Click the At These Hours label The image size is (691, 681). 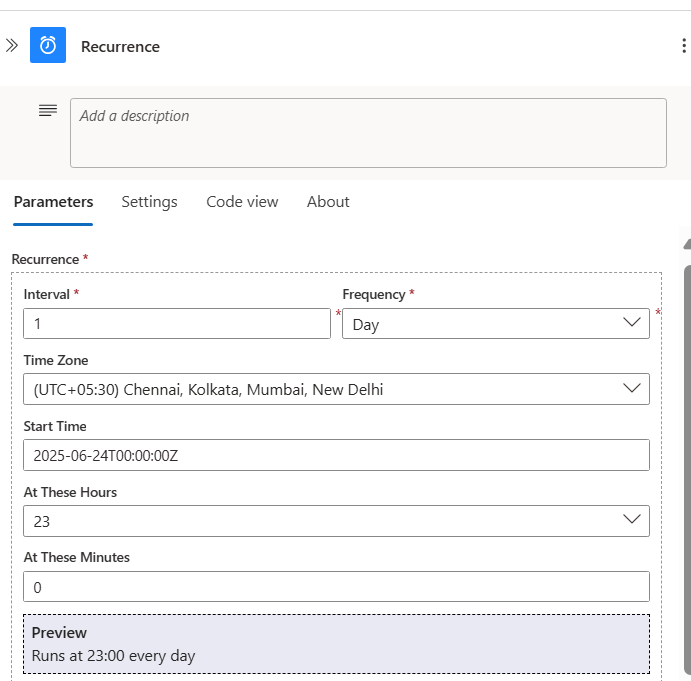point(70,492)
